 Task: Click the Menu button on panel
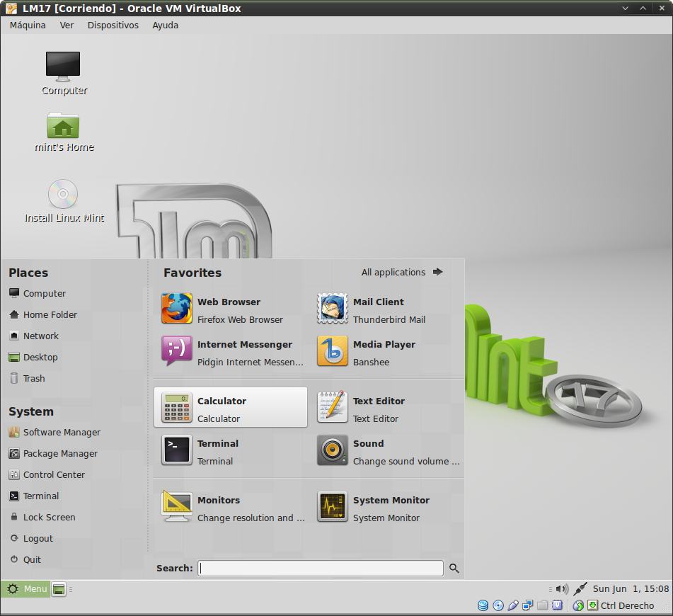(x=26, y=588)
